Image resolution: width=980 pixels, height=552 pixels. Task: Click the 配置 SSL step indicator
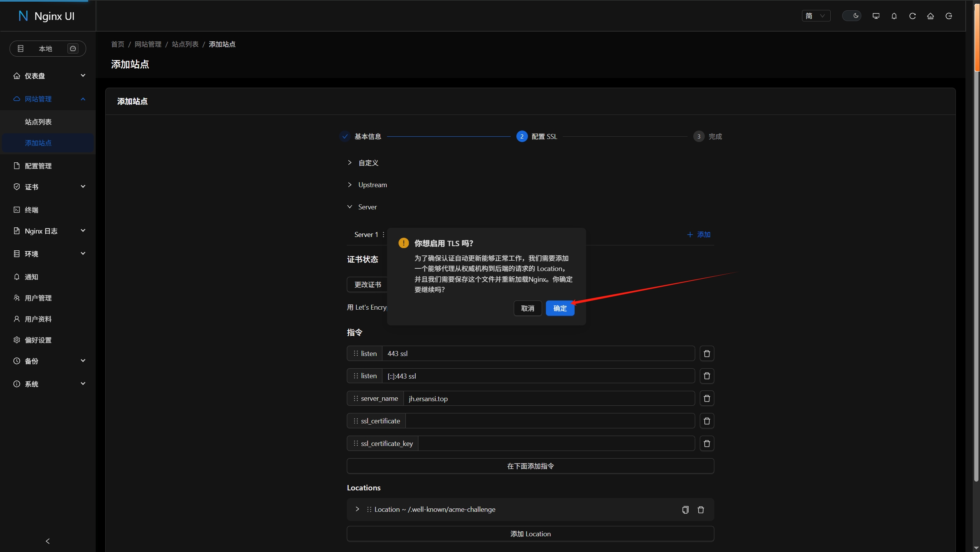click(537, 136)
